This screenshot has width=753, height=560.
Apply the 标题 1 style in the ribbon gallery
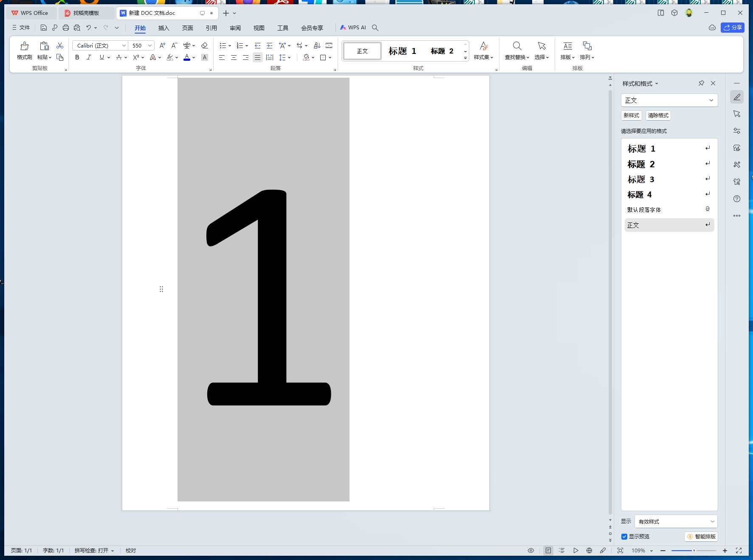[x=402, y=51]
